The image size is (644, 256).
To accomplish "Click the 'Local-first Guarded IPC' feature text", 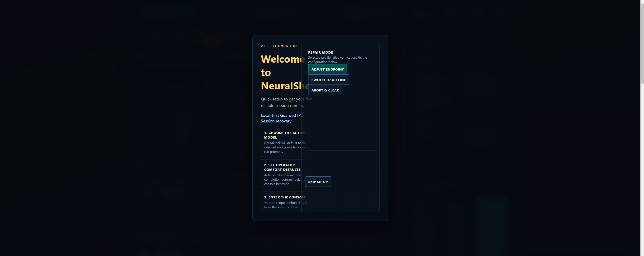I will point(282,115).
